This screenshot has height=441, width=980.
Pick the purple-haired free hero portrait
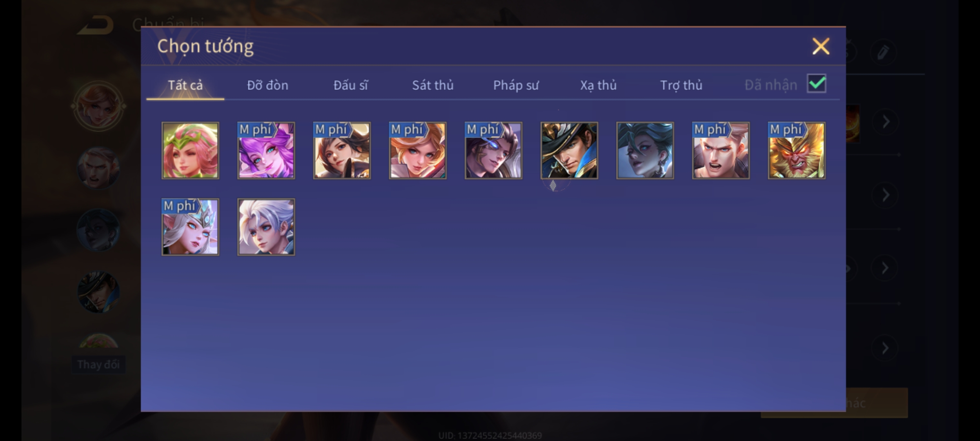[266, 151]
